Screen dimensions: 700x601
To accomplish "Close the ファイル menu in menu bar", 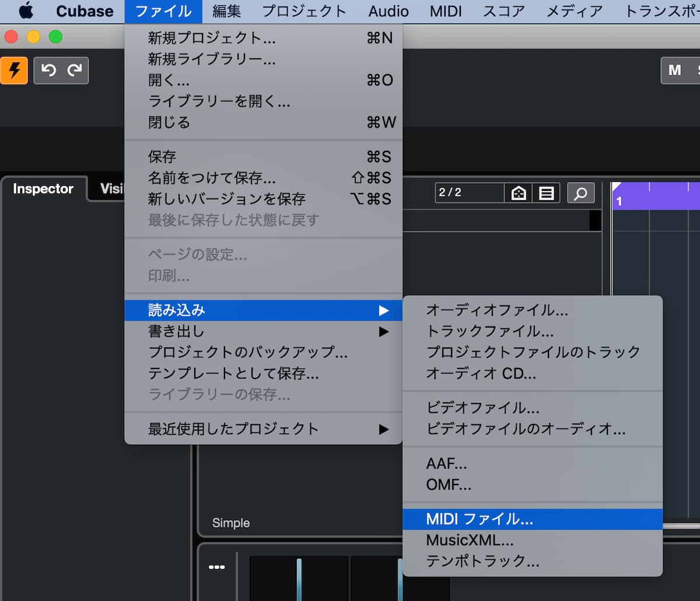I will (x=163, y=11).
